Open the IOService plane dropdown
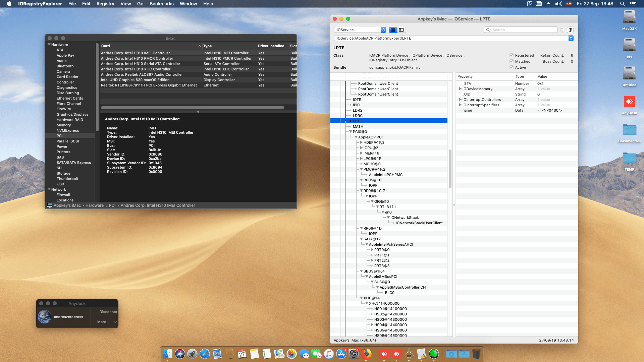The width and height of the screenshot is (644, 362). point(360,30)
